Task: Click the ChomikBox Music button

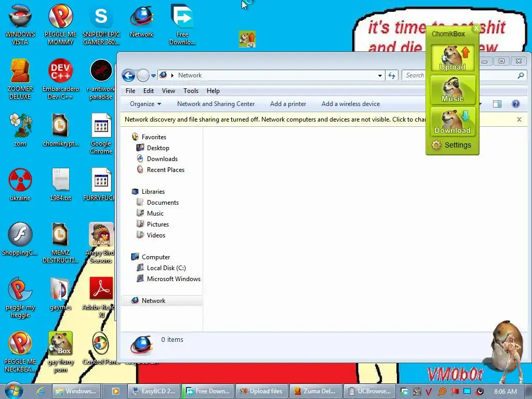Action: tap(453, 90)
